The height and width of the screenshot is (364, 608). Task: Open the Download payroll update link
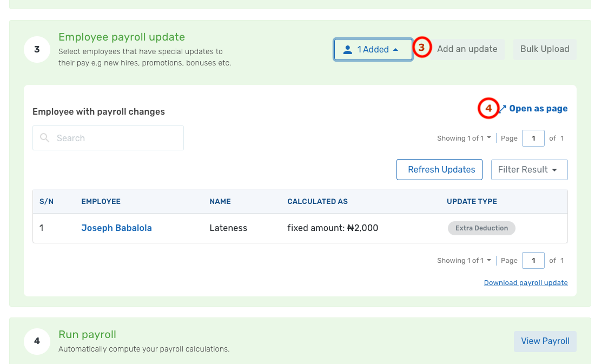tap(525, 282)
